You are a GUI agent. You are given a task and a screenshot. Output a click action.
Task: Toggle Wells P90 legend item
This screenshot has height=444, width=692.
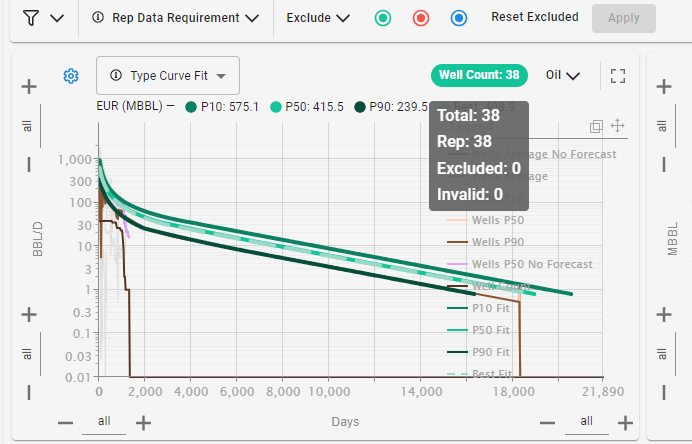(x=485, y=242)
